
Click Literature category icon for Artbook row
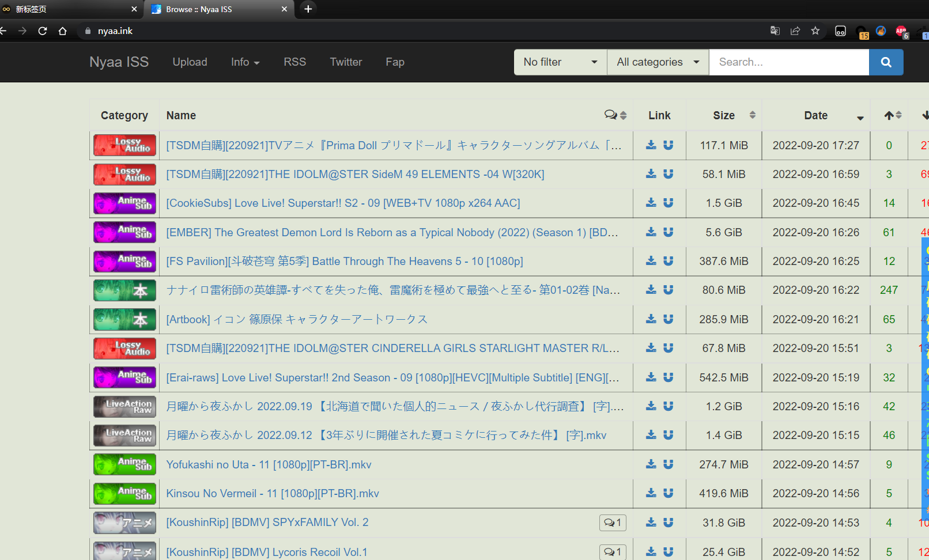(124, 319)
